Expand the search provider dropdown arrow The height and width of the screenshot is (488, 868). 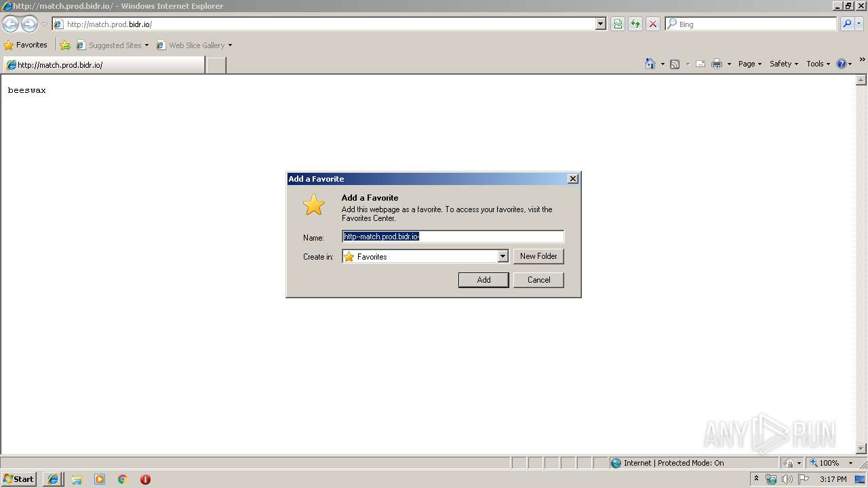(x=859, y=24)
